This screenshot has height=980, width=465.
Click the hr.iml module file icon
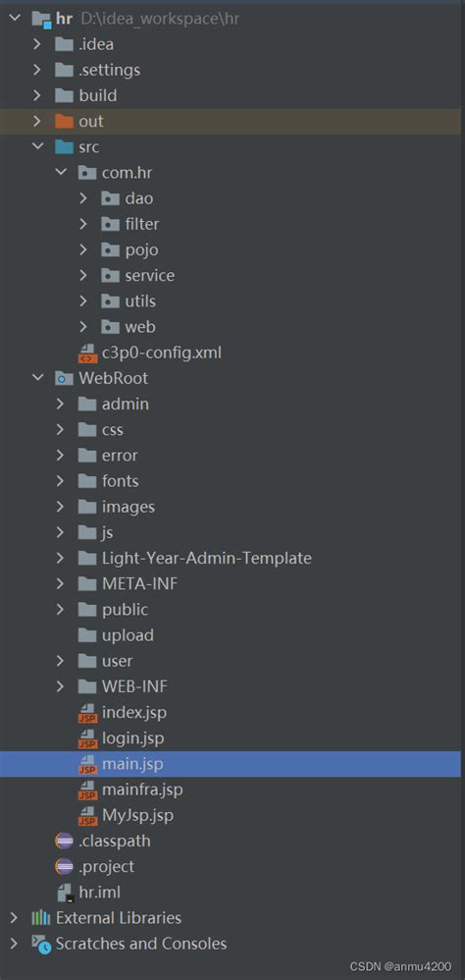[x=65, y=893]
